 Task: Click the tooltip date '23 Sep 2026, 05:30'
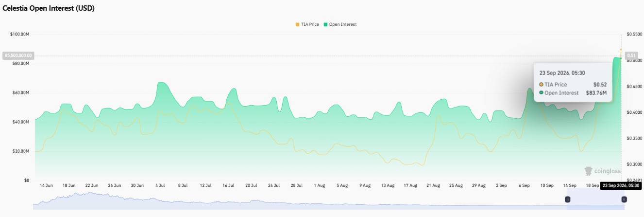[x=562, y=72]
